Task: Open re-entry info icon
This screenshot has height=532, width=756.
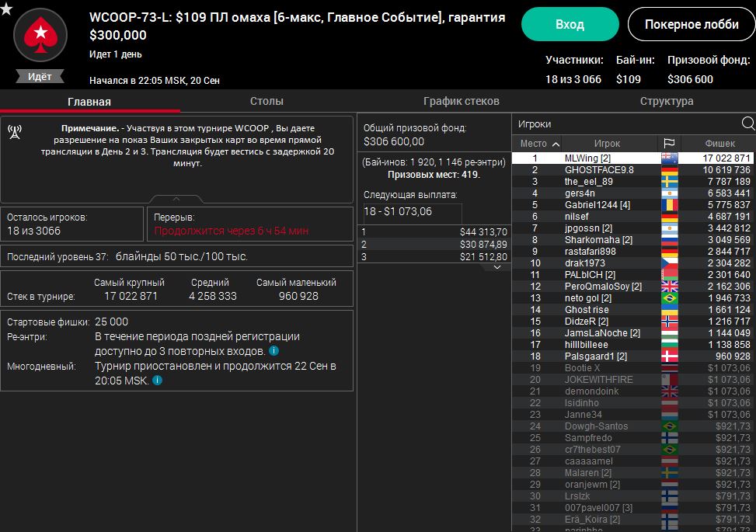Action: click(x=273, y=351)
